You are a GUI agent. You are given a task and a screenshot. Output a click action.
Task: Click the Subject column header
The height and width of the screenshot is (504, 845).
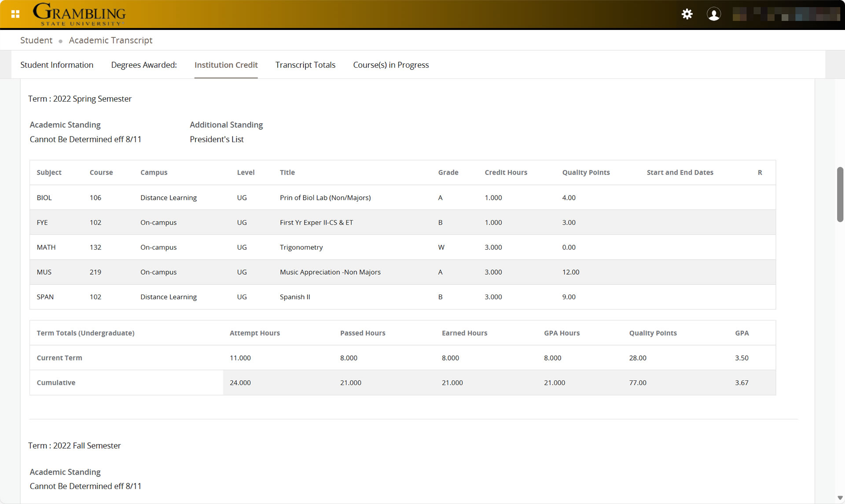coord(49,173)
